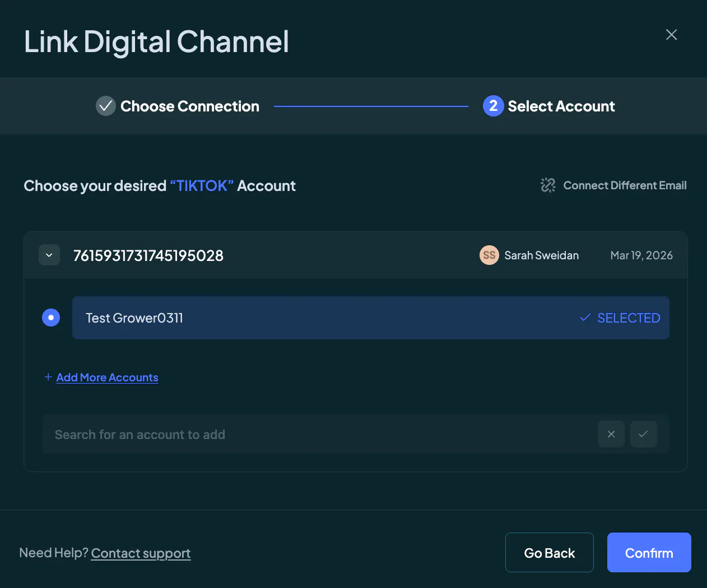The width and height of the screenshot is (707, 588).
Task: Open the Contact support link
Action: click(x=141, y=553)
